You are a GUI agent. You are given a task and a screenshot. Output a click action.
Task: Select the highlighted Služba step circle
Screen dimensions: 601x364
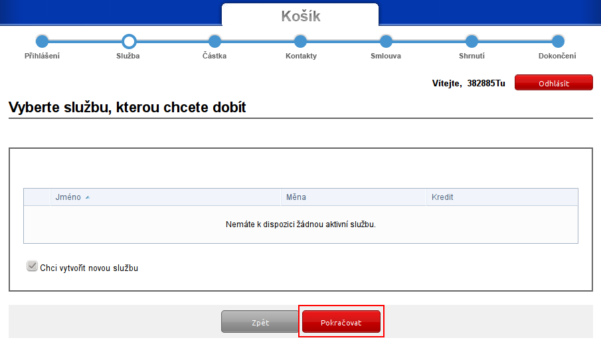coord(129,41)
